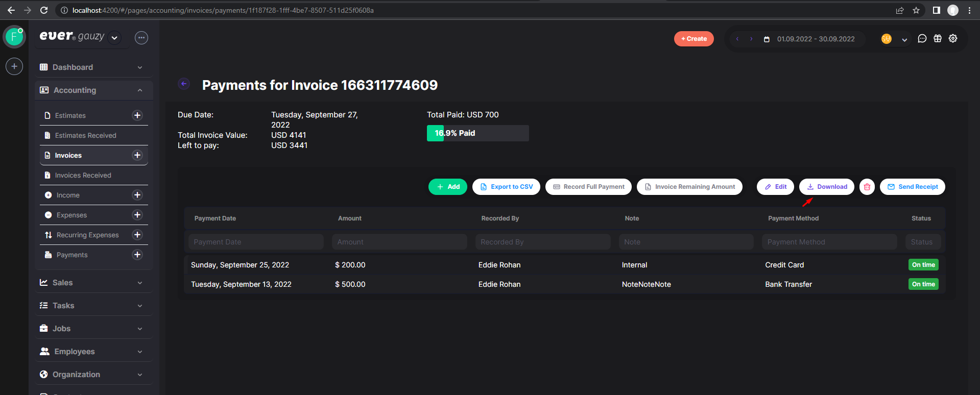
Task: Expand the ever gauzy logo dropdown
Action: pyautogui.click(x=114, y=38)
